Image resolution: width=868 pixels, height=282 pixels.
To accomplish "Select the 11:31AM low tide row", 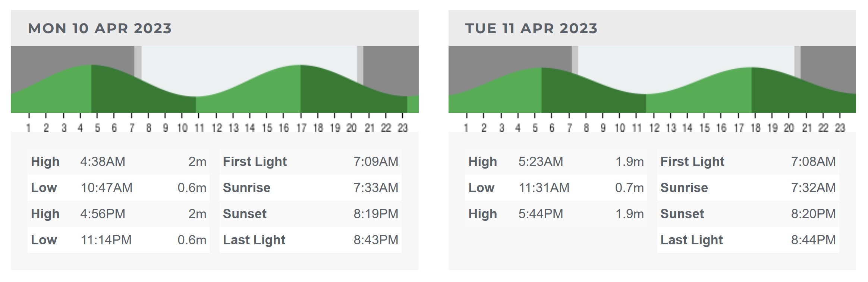I will pyautogui.click(x=556, y=188).
